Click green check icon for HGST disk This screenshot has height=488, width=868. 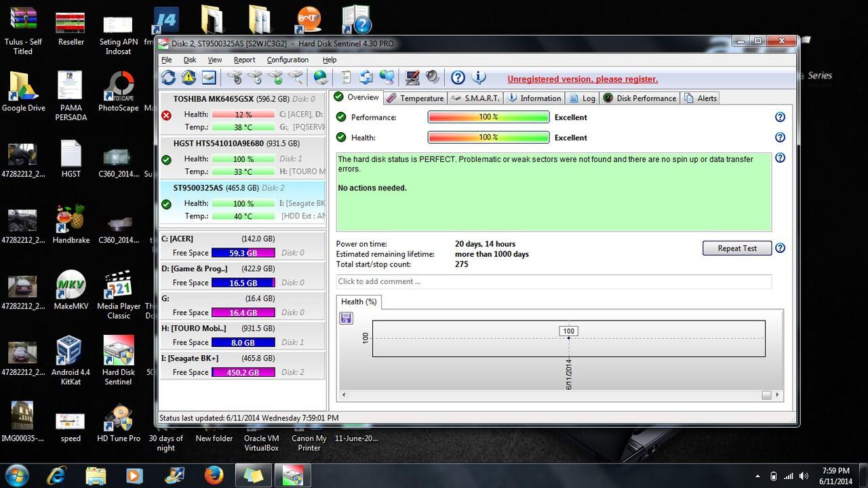[166, 160]
